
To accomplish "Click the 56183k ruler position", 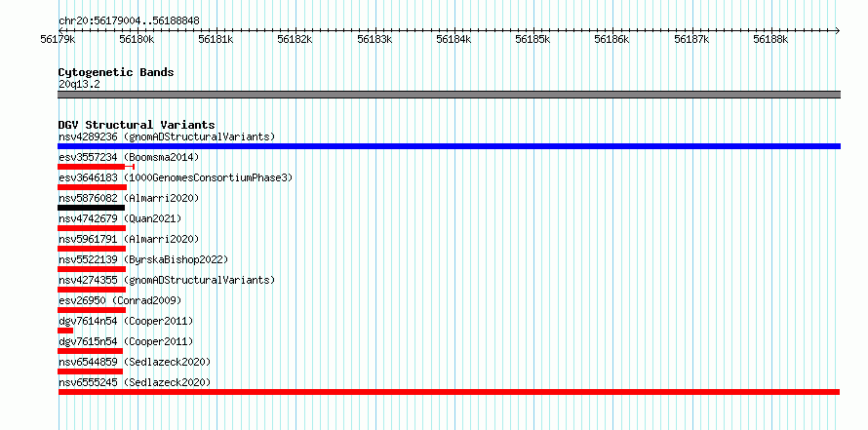I will click(375, 39).
